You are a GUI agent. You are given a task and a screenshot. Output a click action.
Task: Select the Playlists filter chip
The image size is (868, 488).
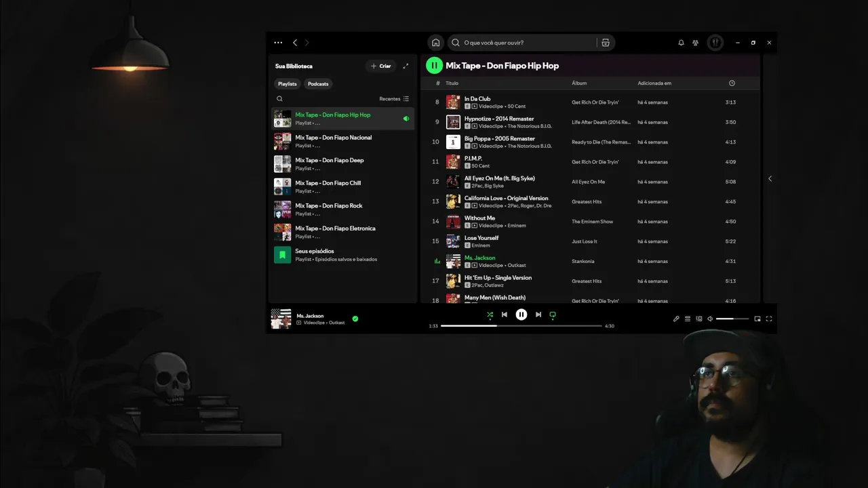click(288, 84)
